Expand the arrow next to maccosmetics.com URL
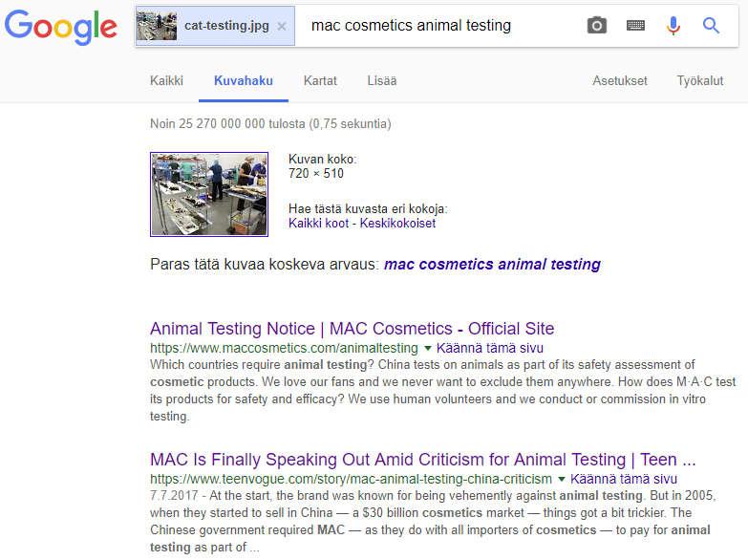This screenshot has width=748, height=560. tap(428, 348)
